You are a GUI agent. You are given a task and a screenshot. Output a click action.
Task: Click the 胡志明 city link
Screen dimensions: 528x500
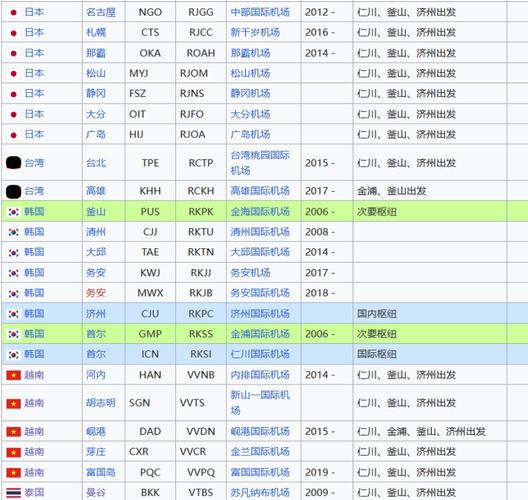[101, 403]
